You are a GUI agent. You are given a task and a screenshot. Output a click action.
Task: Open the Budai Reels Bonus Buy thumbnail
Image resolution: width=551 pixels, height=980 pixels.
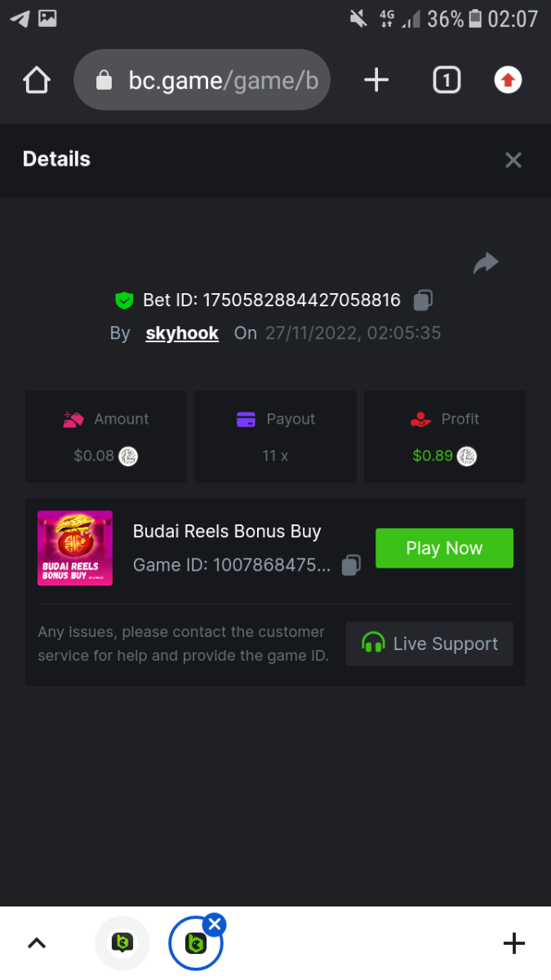[x=75, y=548]
